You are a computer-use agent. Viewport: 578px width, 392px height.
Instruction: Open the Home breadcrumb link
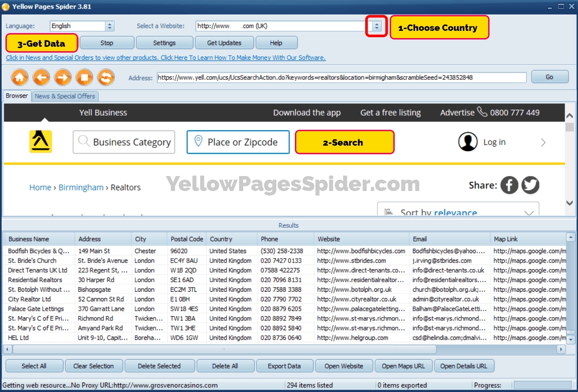[x=40, y=187]
